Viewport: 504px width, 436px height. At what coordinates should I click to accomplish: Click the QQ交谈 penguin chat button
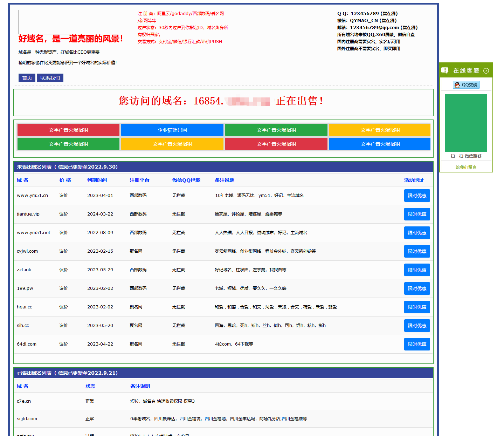pyautogui.click(x=466, y=85)
